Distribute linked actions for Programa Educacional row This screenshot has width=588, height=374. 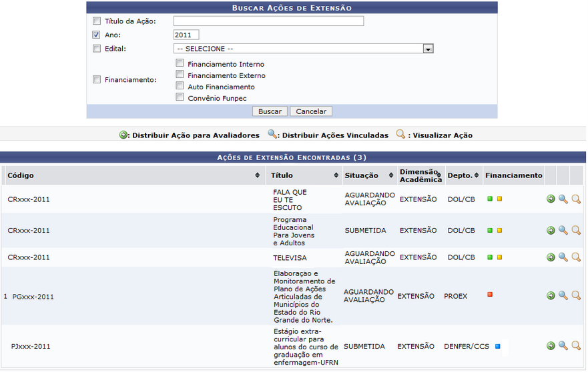pos(563,230)
